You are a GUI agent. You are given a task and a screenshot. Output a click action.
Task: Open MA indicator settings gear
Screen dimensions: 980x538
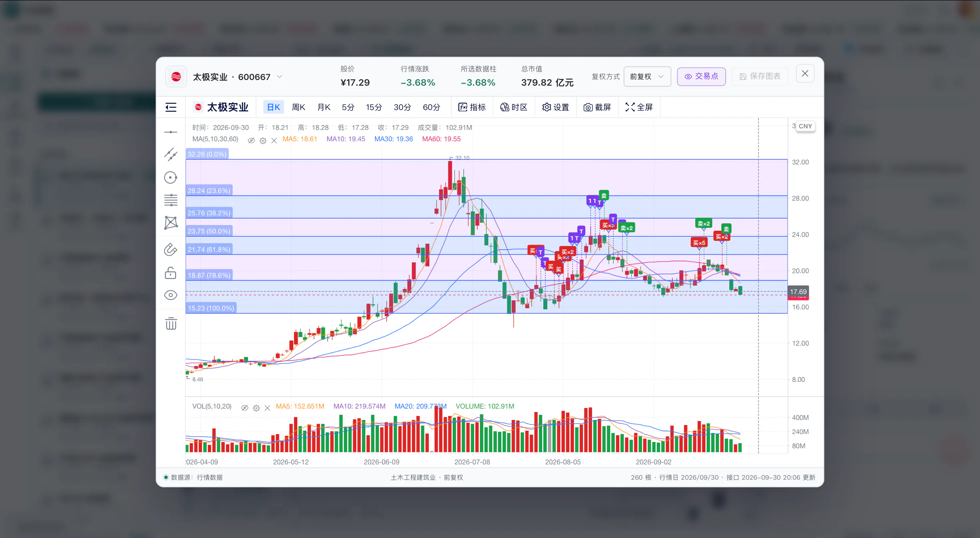click(x=263, y=141)
